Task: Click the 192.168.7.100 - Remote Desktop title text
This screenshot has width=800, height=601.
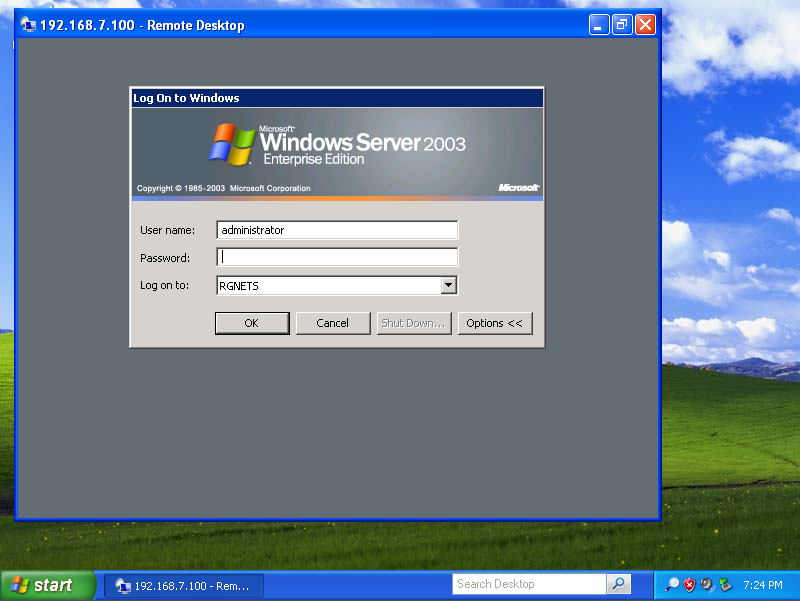Action: (x=142, y=25)
